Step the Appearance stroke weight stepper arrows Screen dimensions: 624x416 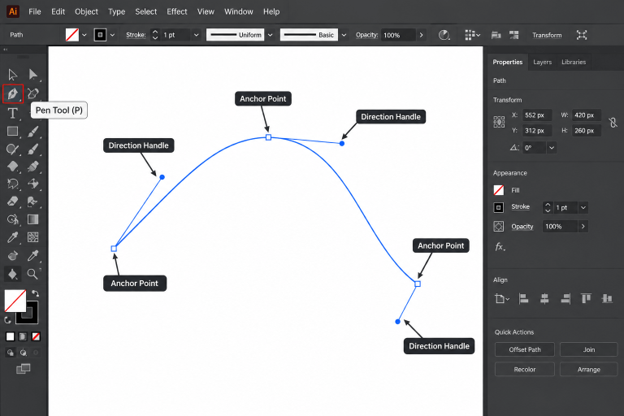click(x=548, y=207)
